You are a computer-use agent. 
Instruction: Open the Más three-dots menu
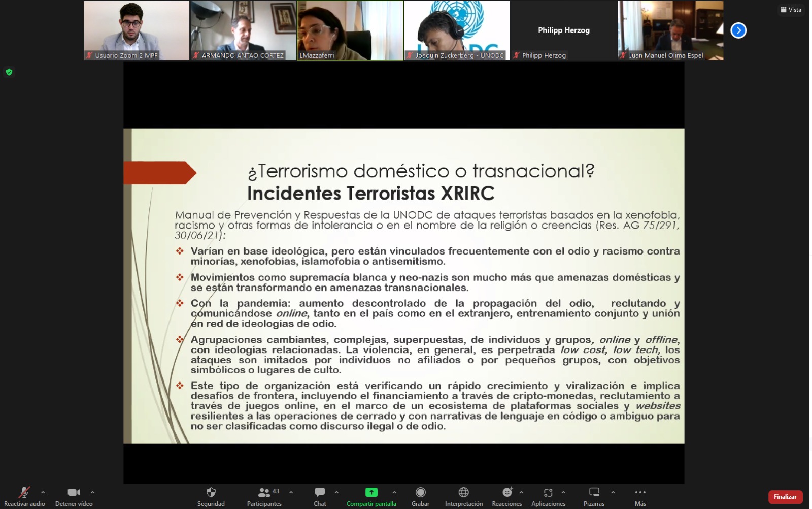coord(640,492)
